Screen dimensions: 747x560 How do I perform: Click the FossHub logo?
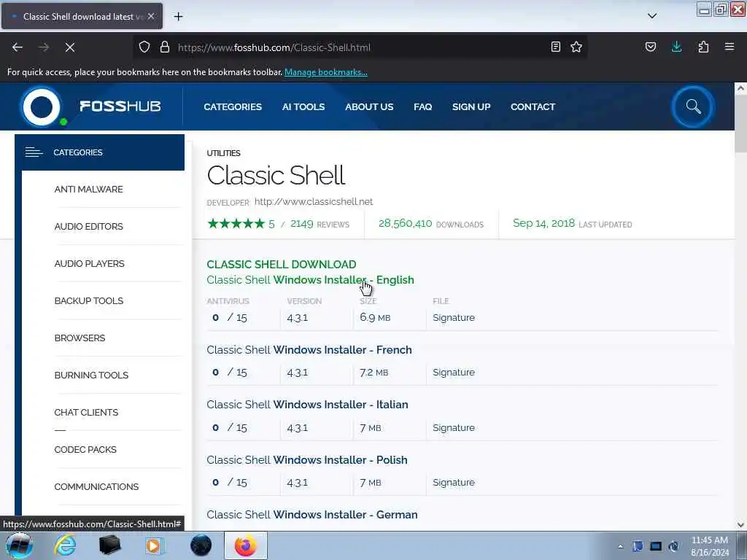coord(90,106)
